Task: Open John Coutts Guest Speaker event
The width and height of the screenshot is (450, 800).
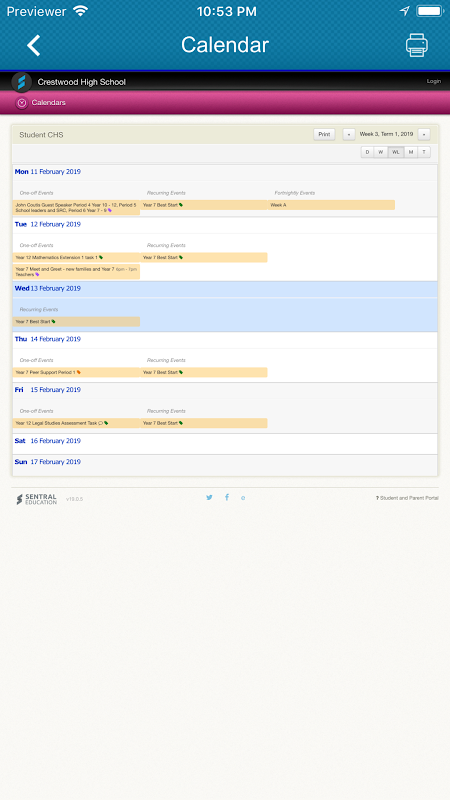Action: pos(76,208)
